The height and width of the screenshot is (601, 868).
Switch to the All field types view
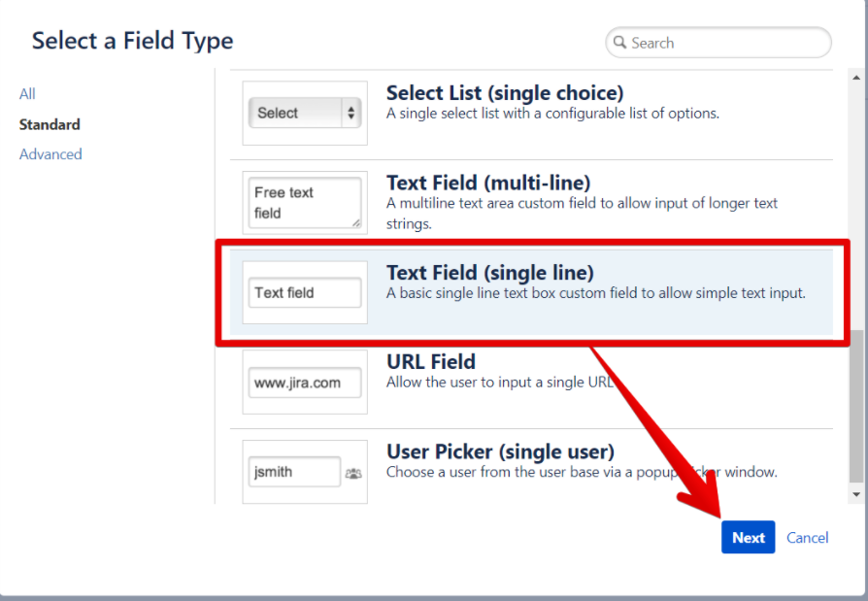27,93
